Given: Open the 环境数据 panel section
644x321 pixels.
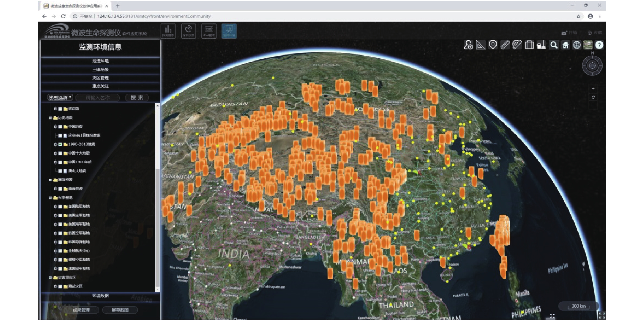Looking at the screenshot, I should click(x=100, y=296).
